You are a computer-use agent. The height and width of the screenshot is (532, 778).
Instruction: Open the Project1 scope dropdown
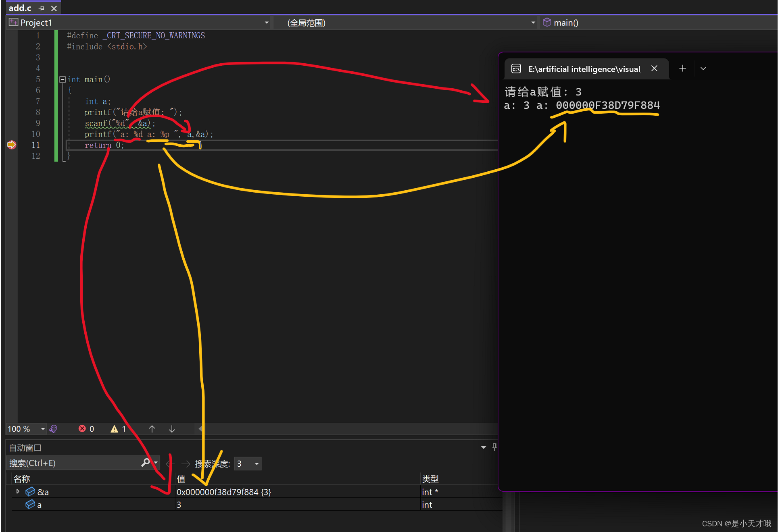point(266,23)
